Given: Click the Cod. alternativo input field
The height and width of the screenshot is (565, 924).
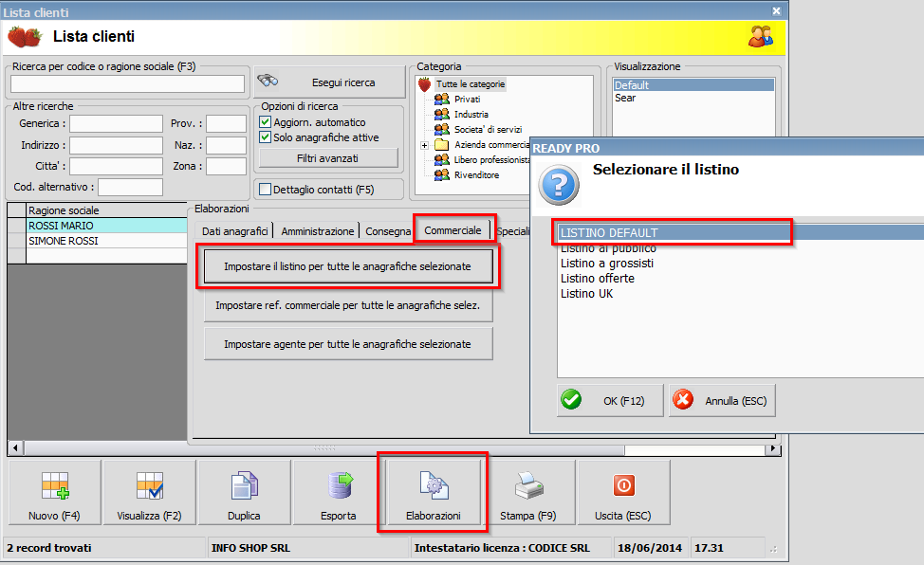Looking at the screenshot, I should (x=130, y=188).
